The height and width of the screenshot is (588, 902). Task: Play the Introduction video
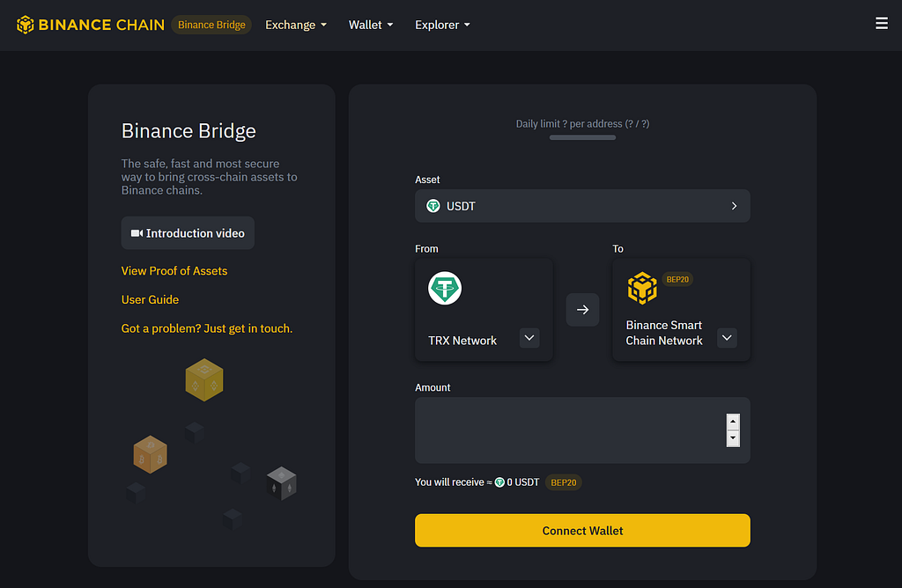click(188, 232)
